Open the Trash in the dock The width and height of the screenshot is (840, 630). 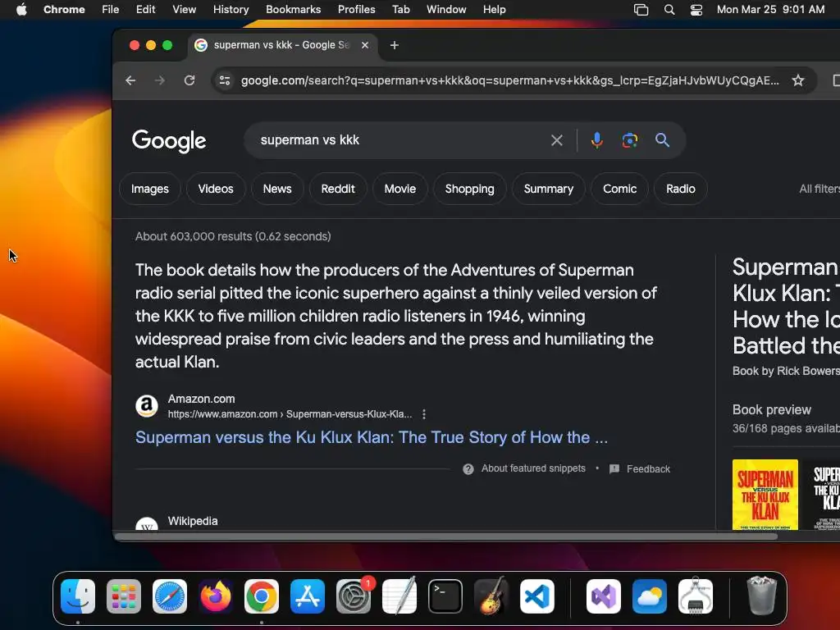pos(761,596)
